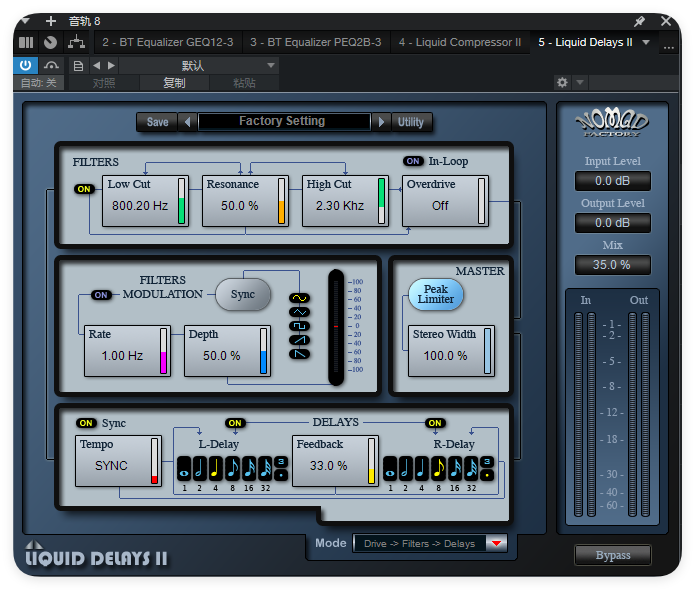Expand the track menu arrow at top left
Image resolution: width=695 pixels, height=590 pixels.
coord(25,20)
